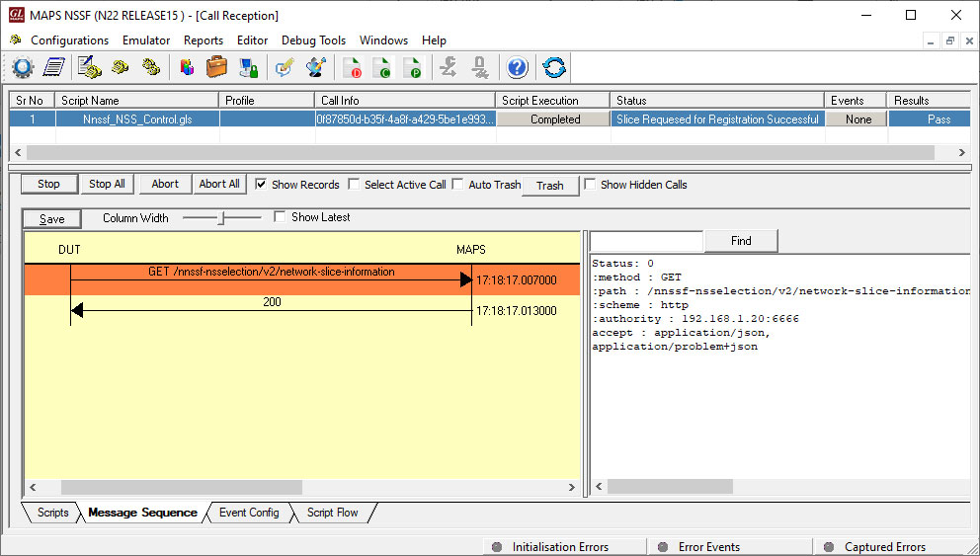
Task: Click the GL MAPS application title icon
Action: point(16,15)
